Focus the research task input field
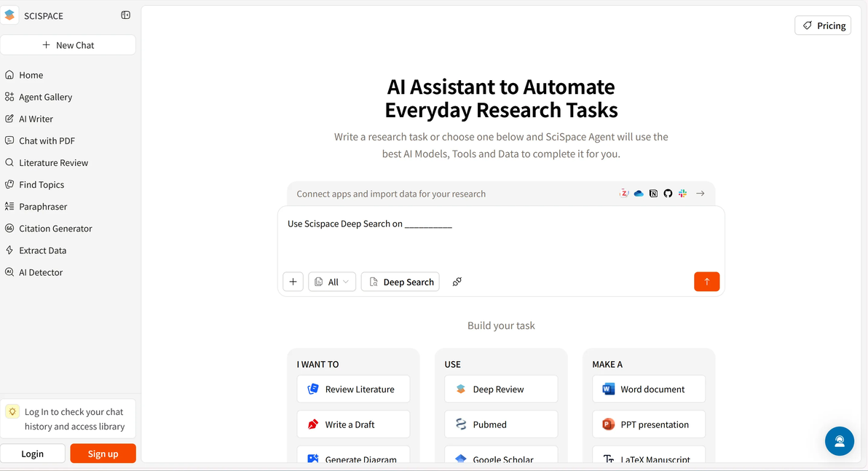The width and height of the screenshot is (868, 471). click(x=500, y=238)
